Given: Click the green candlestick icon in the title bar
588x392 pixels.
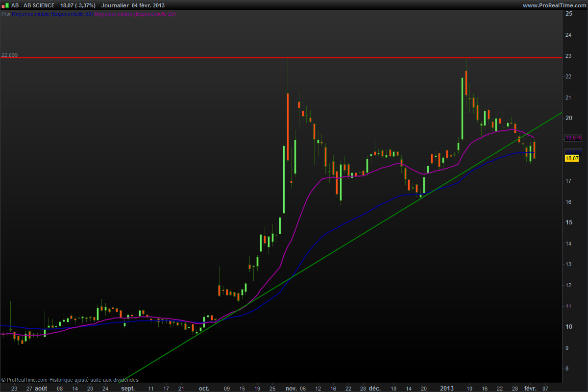Looking at the screenshot, I should click(7, 5).
